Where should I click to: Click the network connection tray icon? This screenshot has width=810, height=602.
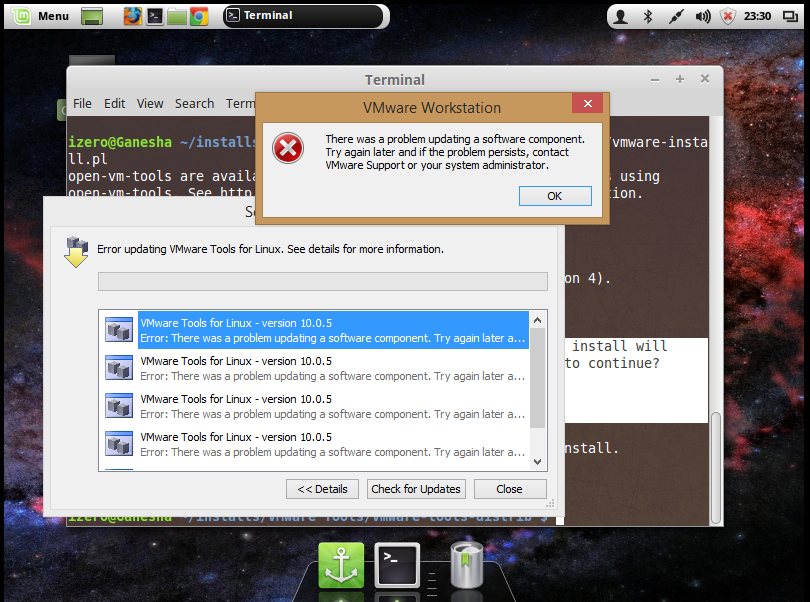(x=675, y=17)
